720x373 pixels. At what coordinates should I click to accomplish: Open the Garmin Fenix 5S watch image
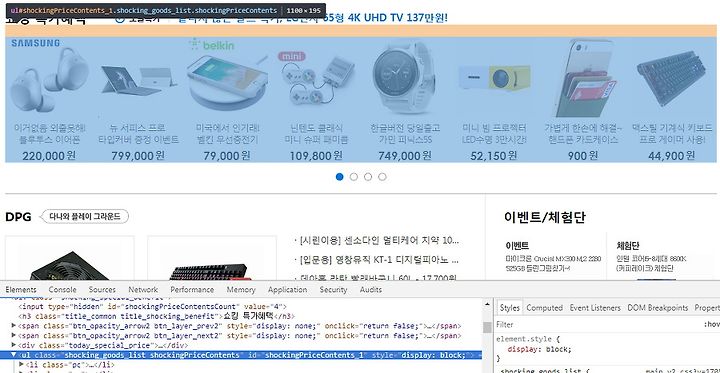point(404,78)
